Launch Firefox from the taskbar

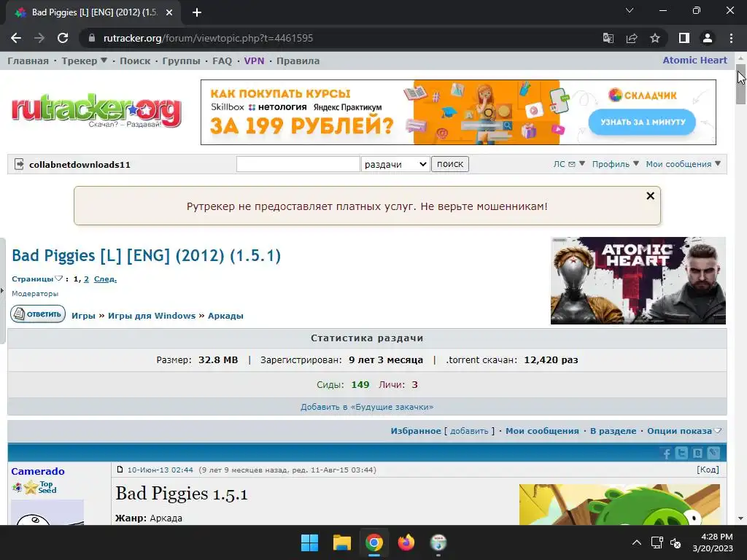[x=406, y=542]
